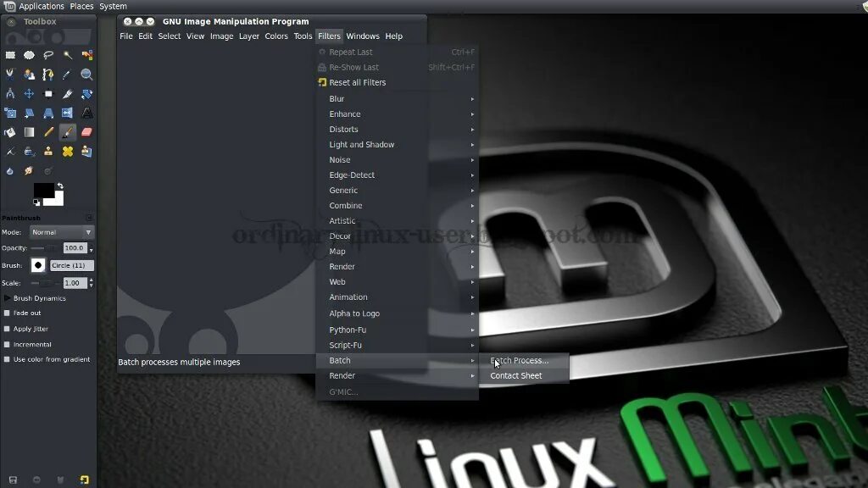The height and width of the screenshot is (488, 868).
Task: Select the Measure compass tool
Action: [x=10, y=93]
